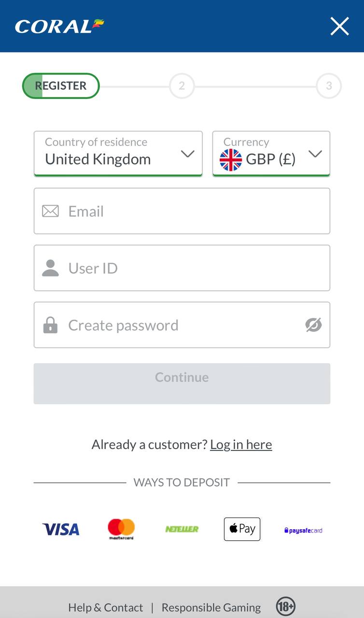Click the Coral logo in header
The width and height of the screenshot is (364, 618).
59,26
